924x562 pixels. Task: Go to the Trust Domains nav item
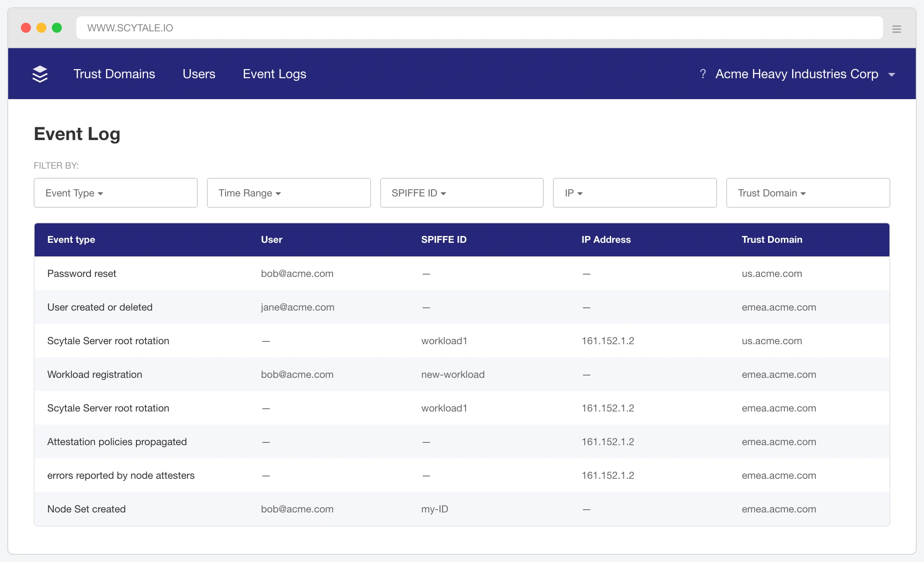pyautogui.click(x=114, y=74)
